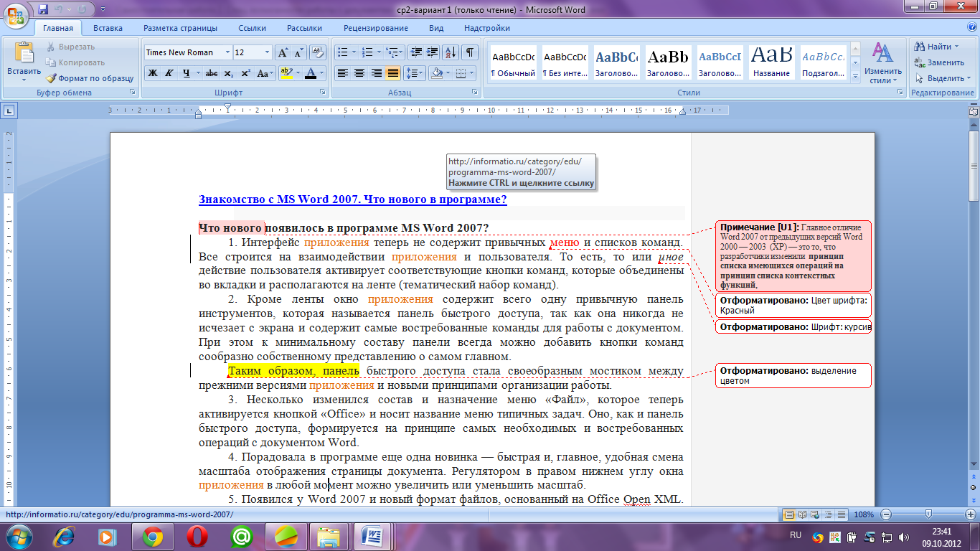Clear formatting of selected text

[x=319, y=52]
